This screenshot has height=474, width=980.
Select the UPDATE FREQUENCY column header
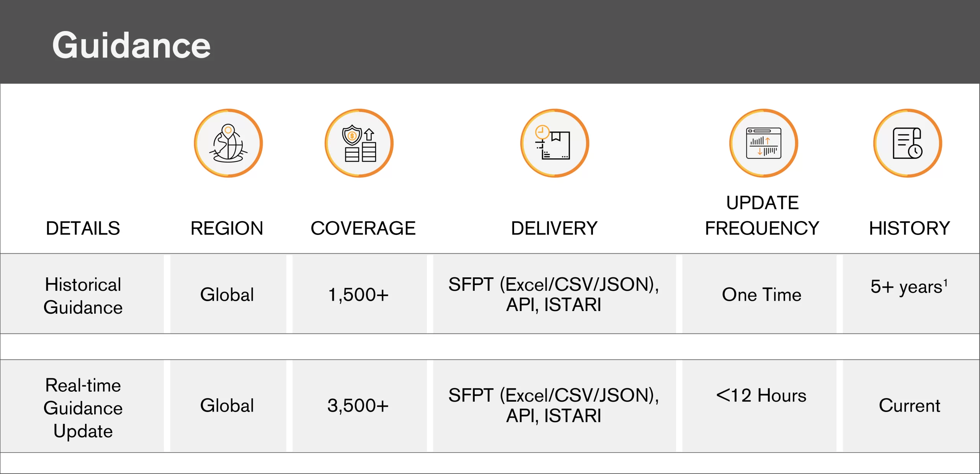point(762,215)
